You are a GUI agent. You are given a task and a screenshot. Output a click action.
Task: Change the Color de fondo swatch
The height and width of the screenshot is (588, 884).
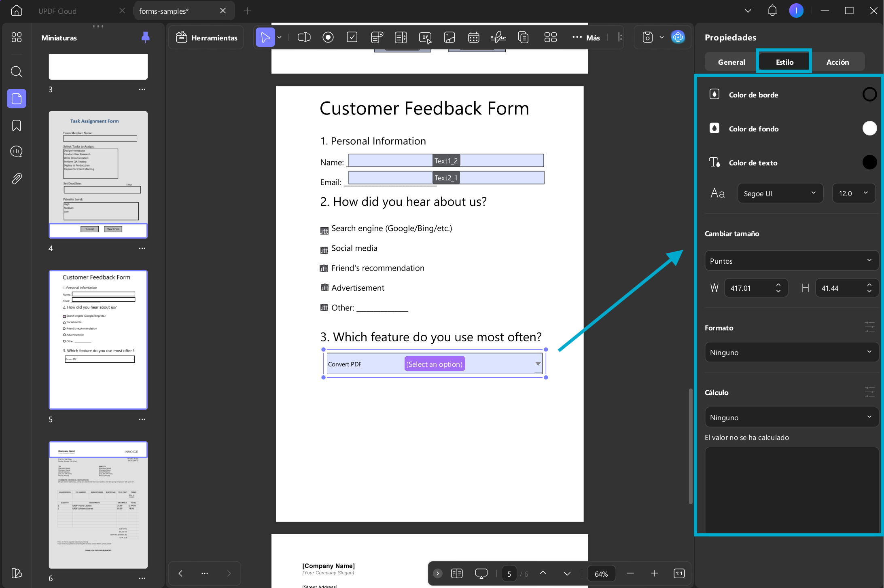pyautogui.click(x=869, y=129)
